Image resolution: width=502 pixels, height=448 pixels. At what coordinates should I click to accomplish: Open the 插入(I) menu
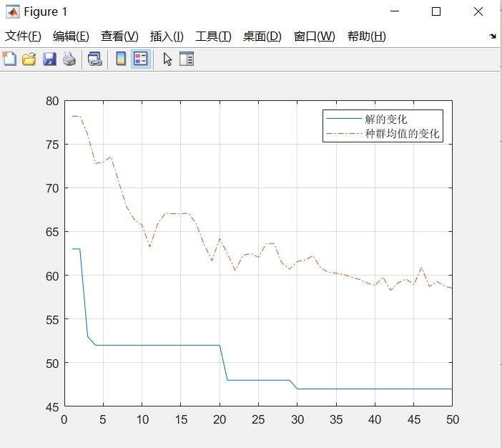167,36
